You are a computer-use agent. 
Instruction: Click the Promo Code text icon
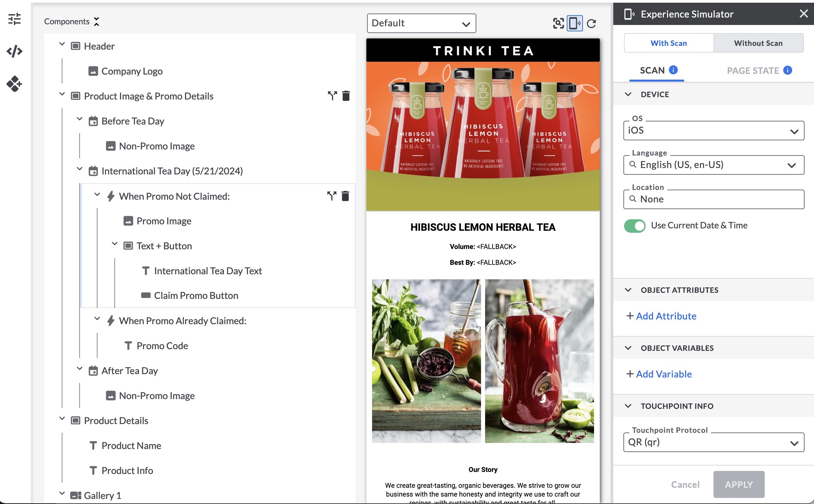[x=128, y=346]
